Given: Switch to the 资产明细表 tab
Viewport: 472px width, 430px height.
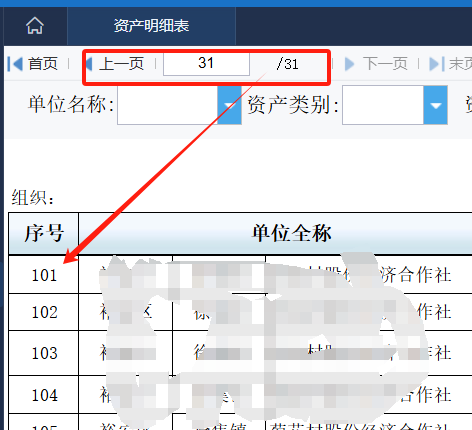Looking at the screenshot, I should (151, 26).
